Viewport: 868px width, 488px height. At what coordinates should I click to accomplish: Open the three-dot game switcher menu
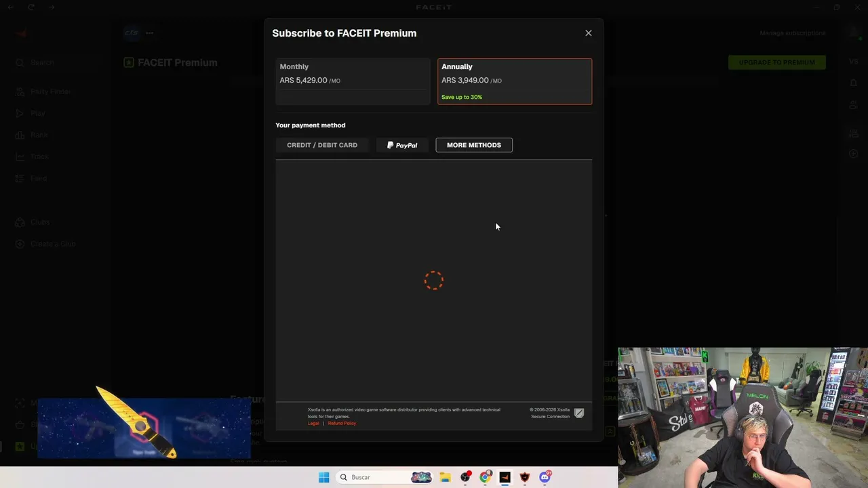[150, 33]
